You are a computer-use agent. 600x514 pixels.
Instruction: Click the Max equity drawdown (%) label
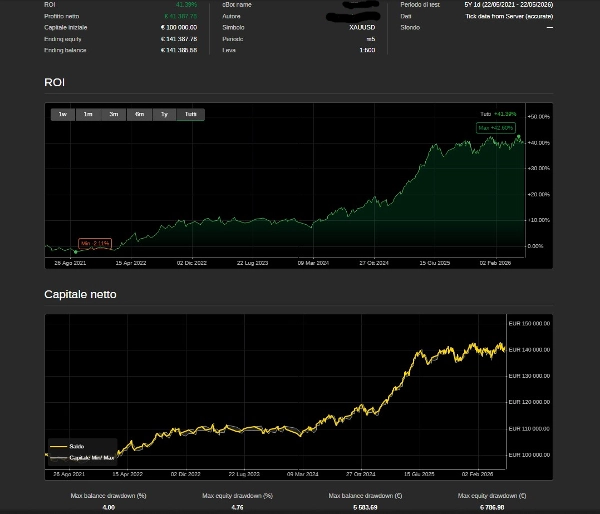click(x=237, y=496)
